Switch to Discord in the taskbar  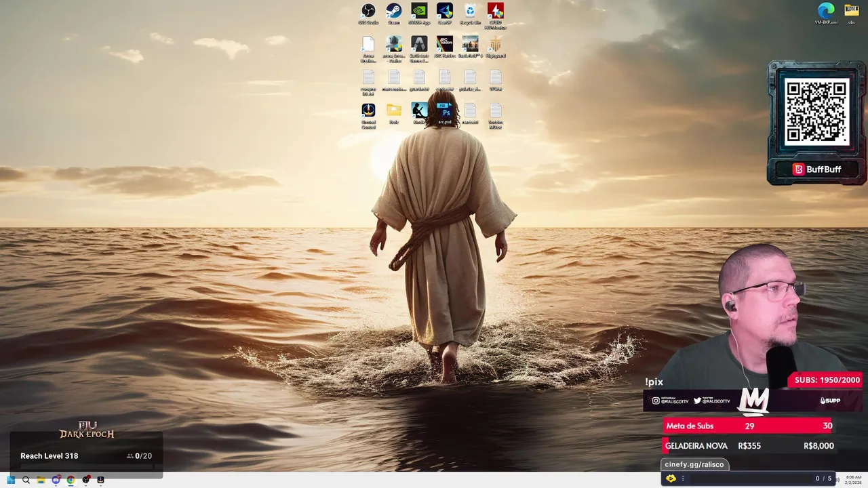point(56,480)
